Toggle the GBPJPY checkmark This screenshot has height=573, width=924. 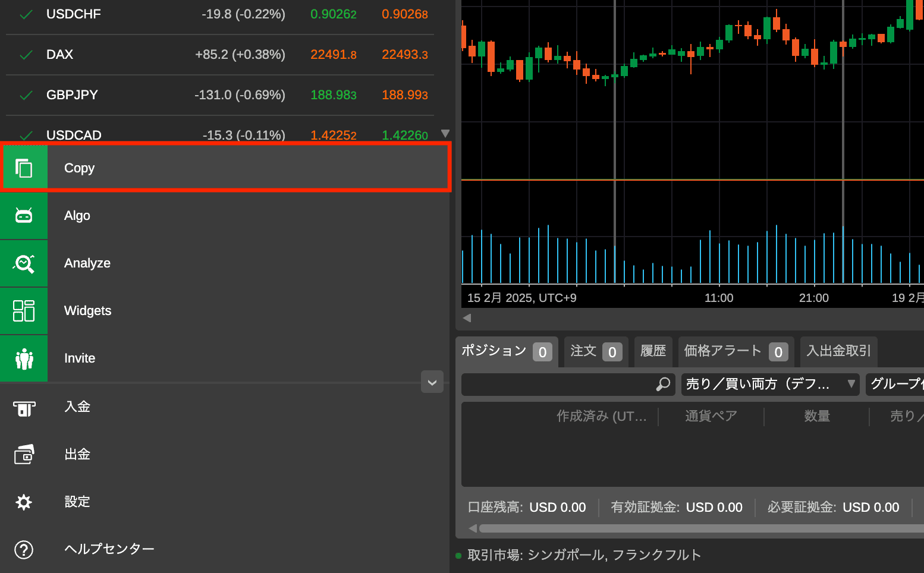click(26, 95)
